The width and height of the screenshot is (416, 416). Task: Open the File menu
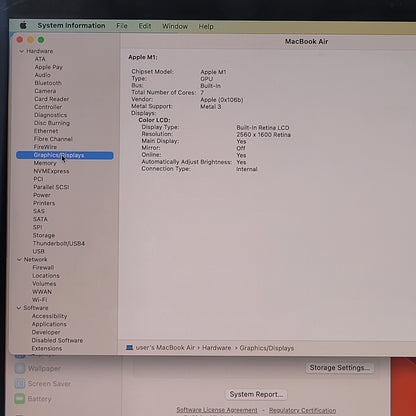122,26
